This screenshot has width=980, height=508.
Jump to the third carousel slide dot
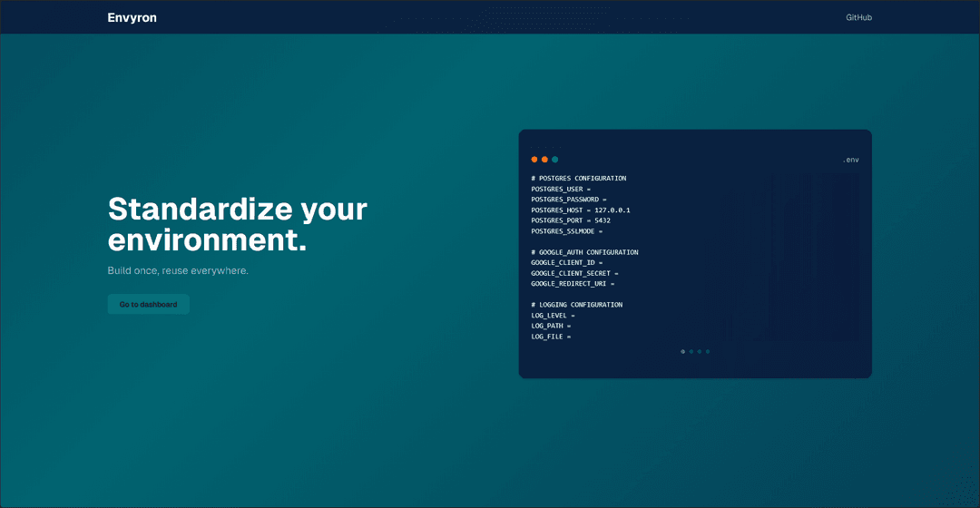click(x=700, y=351)
